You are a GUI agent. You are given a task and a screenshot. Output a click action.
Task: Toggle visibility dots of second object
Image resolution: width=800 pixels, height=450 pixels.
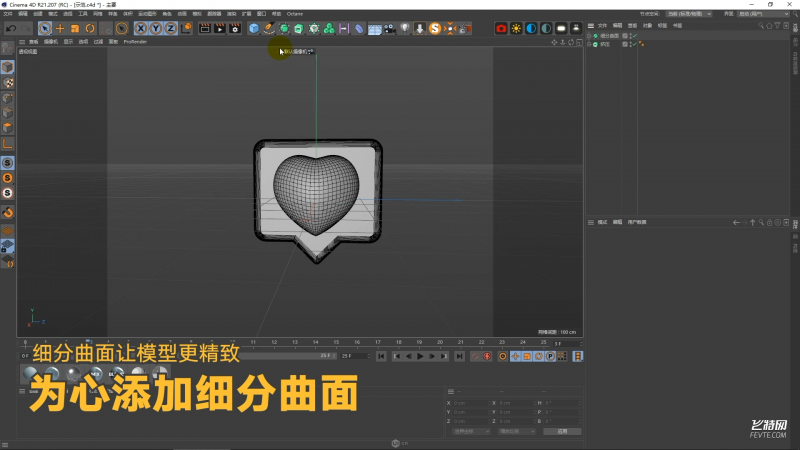click(x=630, y=44)
